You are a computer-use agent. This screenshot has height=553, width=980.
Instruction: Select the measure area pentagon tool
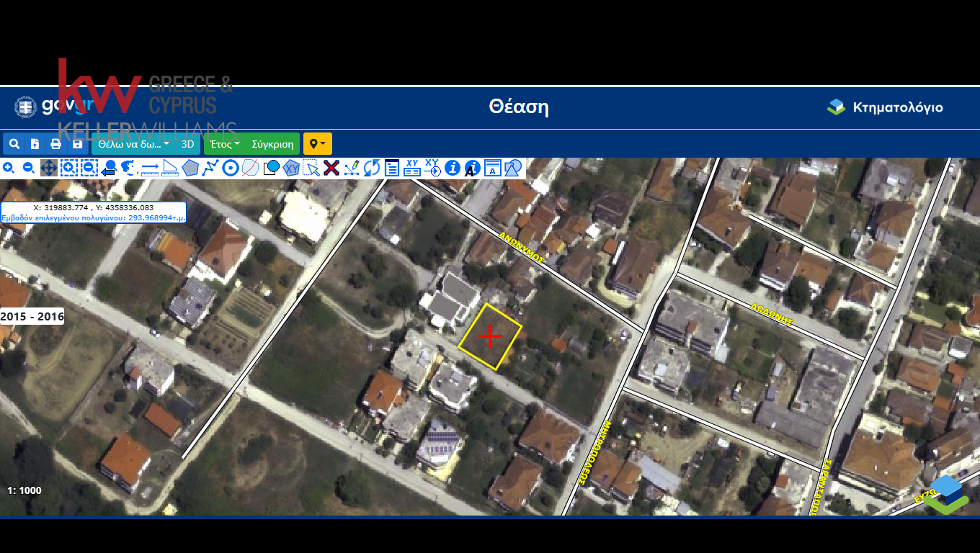coord(190,168)
